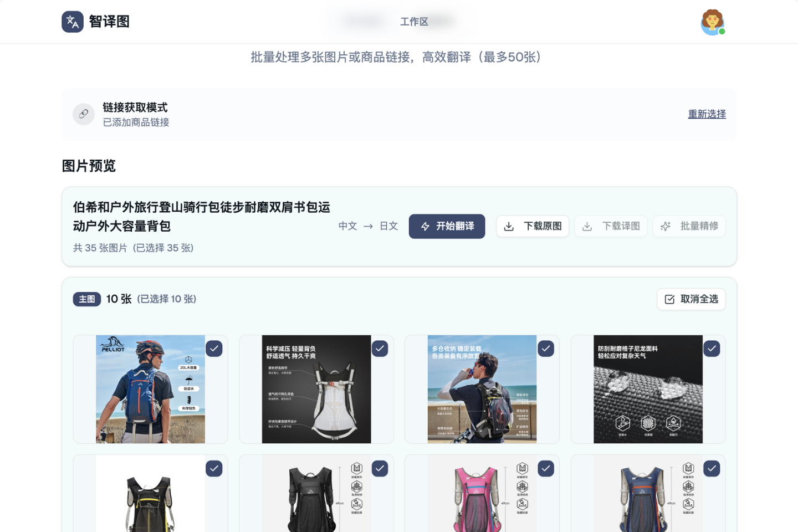Select the 中文 source language
The width and height of the screenshot is (798, 532).
(x=347, y=226)
